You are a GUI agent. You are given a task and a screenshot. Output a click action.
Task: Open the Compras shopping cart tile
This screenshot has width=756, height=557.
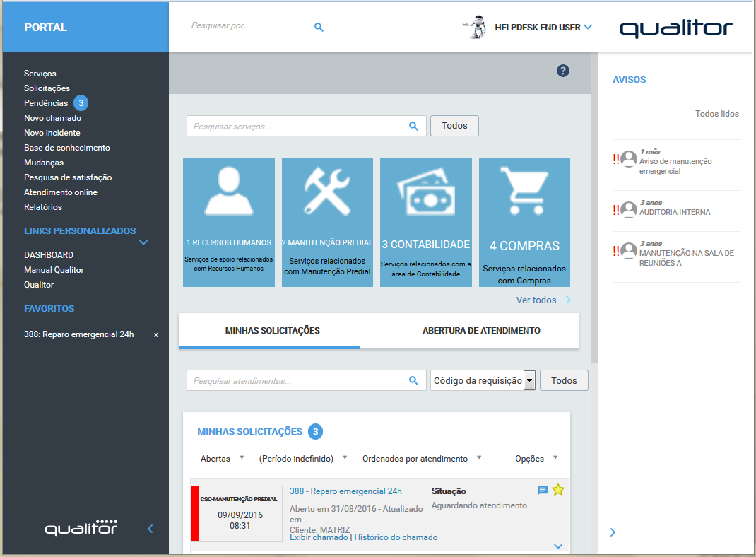coord(524,221)
